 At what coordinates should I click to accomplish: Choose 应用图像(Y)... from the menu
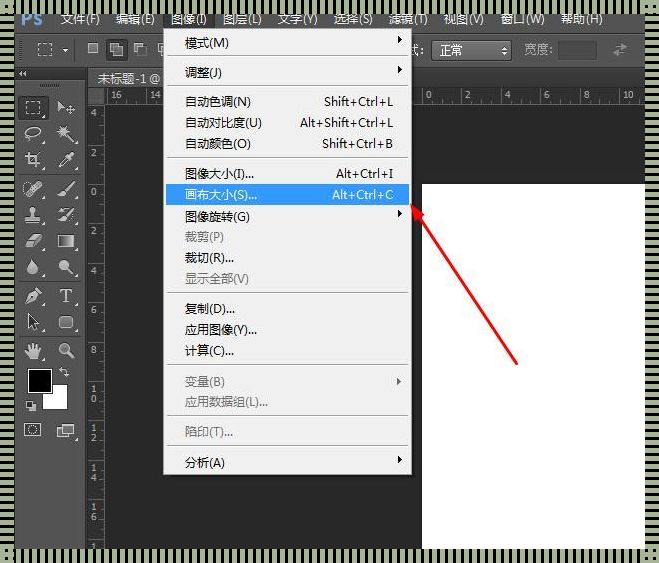(x=287, y=330)
